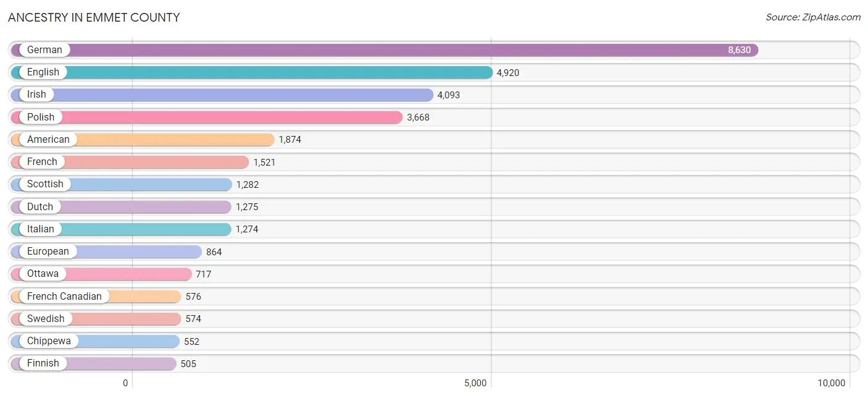The height and width of the screenshot is (398, 868).
Task: Click the Source: ZipAtlas.com text
Action: tap(813, 17)
